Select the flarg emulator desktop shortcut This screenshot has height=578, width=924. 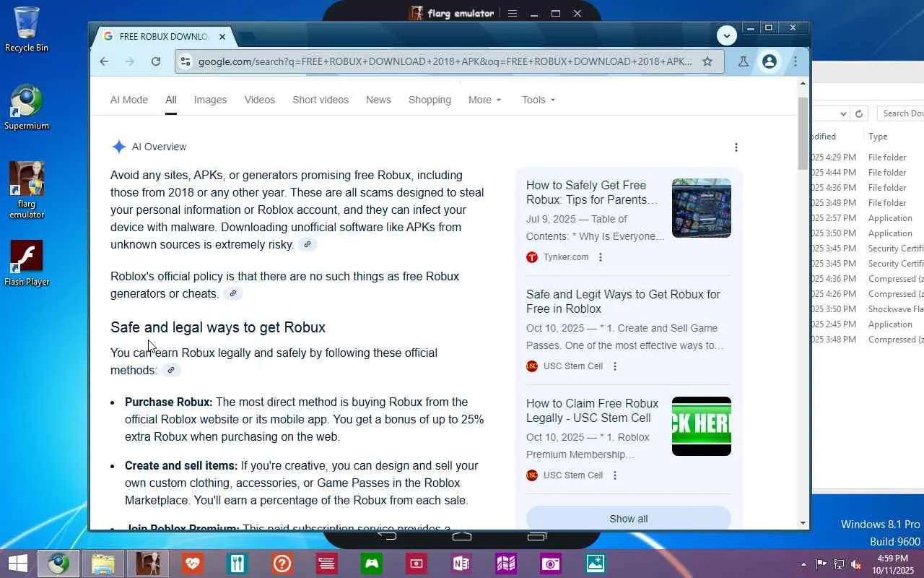click(27, 190)
